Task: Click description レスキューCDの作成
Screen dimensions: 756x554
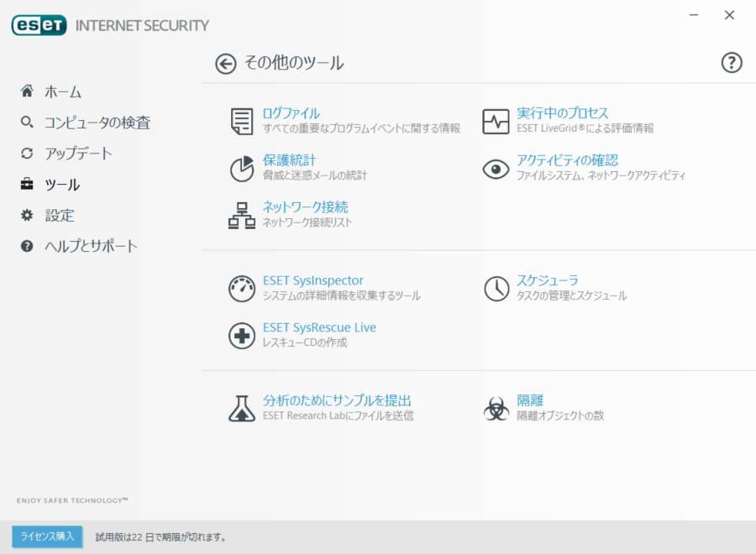Action: point(305,342)
